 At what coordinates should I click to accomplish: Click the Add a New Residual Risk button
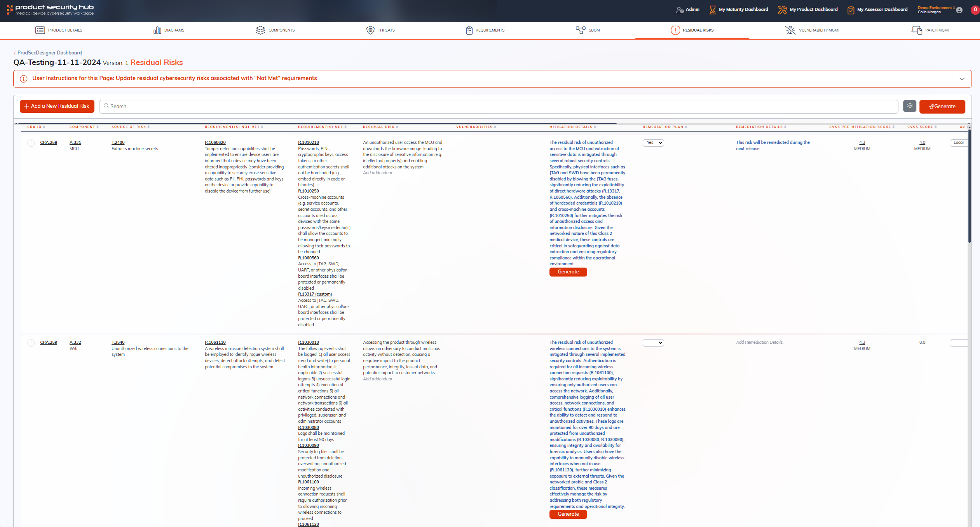click(57, 106)
